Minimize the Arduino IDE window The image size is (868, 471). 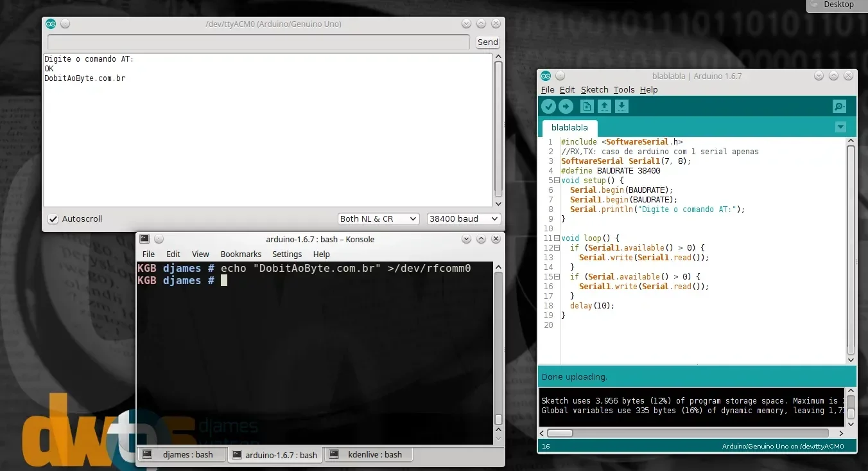click(819, 76)
